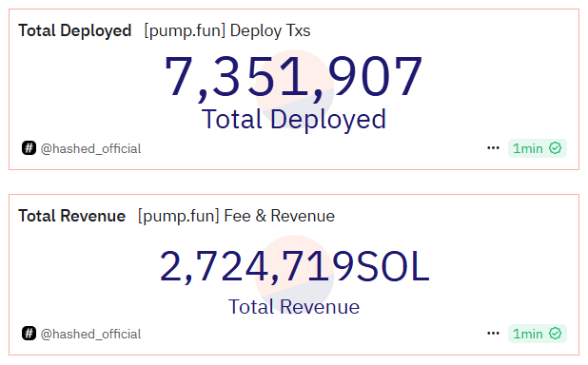Visit @hashed_official profile from Total Deployed card

coord(90,149)
